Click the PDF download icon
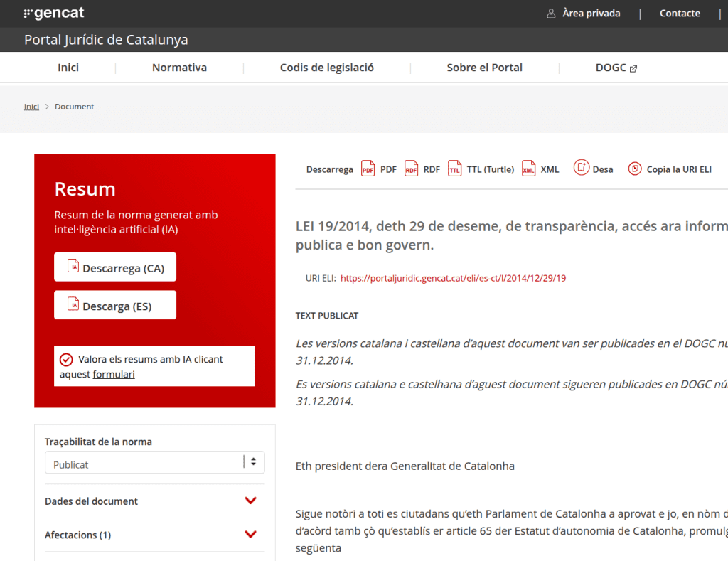Viewport: 728px width, 561px height. pyautogui.click(x=368, y=169)
